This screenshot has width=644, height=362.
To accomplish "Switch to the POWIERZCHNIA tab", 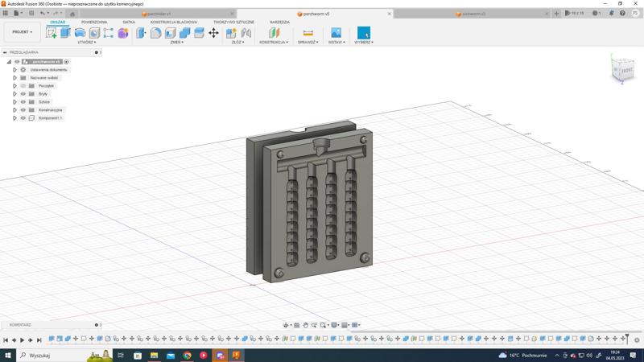I will click(94, 23).
